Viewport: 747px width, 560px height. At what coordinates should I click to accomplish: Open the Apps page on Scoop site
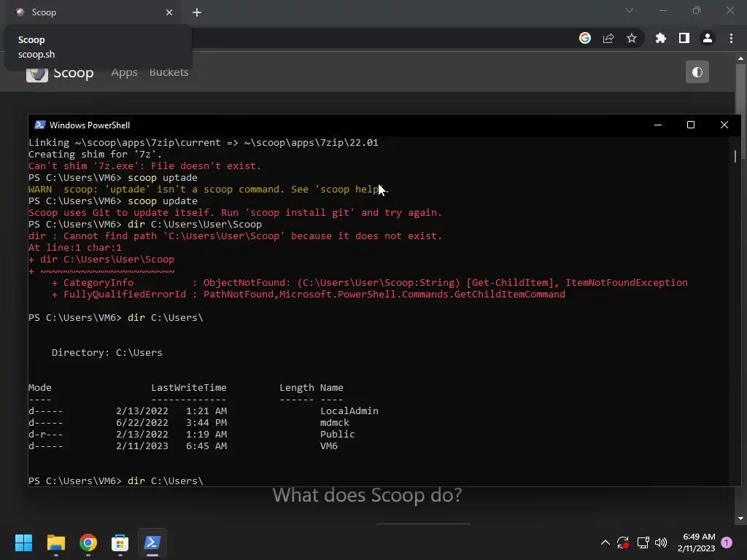124,72
